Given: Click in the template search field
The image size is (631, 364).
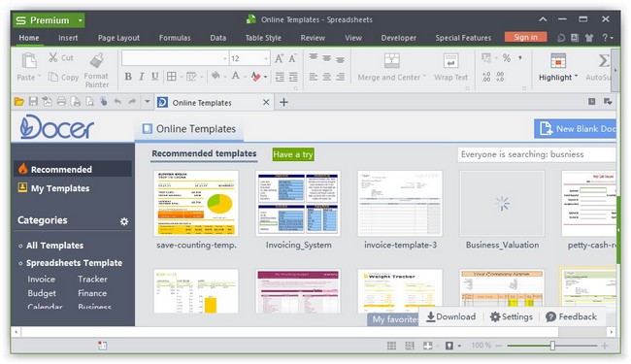Looking at the screenshot, I should tap(537, 154).
